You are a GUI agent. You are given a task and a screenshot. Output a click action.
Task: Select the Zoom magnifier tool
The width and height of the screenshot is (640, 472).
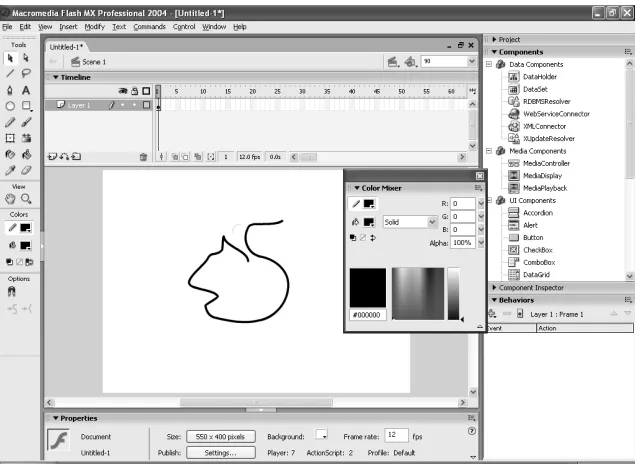[26, 199]
